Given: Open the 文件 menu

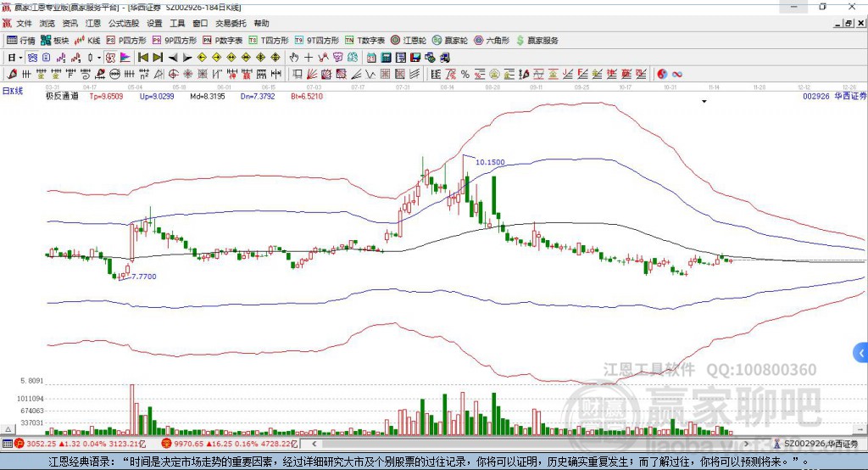Looking at the screenshot, I should [24, 23].
